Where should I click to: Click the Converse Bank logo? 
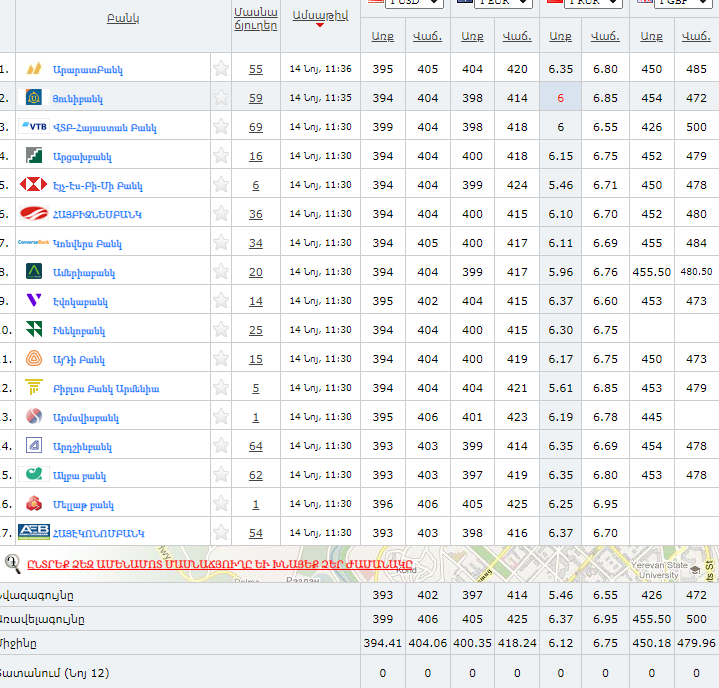point(33,242)
